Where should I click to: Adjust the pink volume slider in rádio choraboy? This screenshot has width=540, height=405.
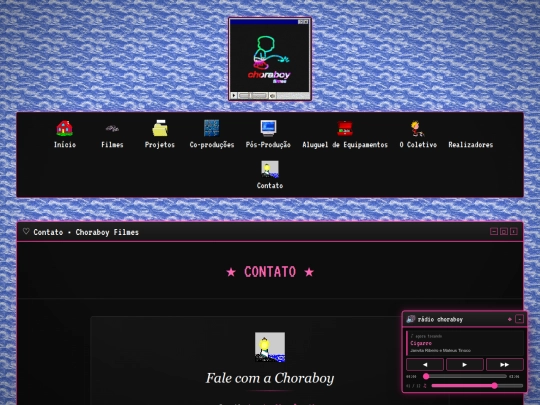point(477,386)
